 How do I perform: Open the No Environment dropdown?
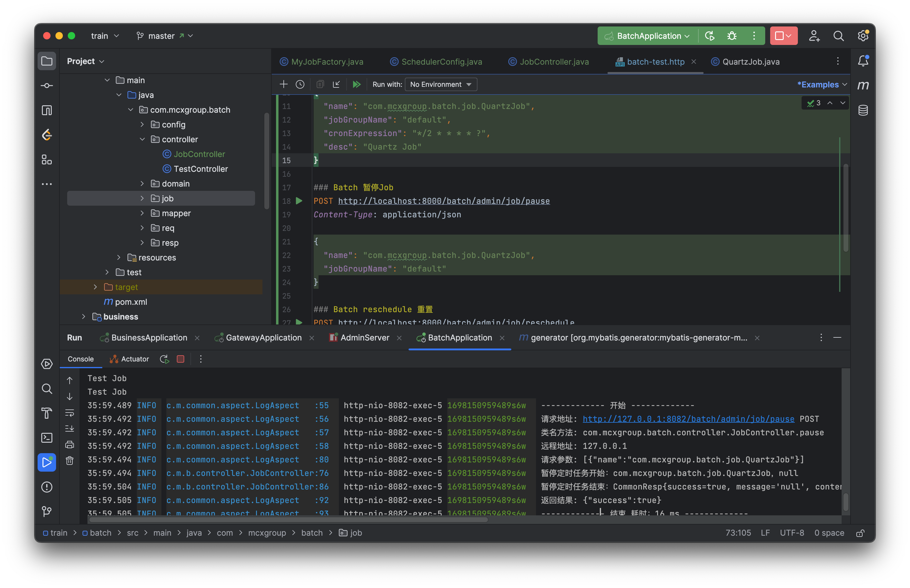pyautogui.click(x=441, y=84)
